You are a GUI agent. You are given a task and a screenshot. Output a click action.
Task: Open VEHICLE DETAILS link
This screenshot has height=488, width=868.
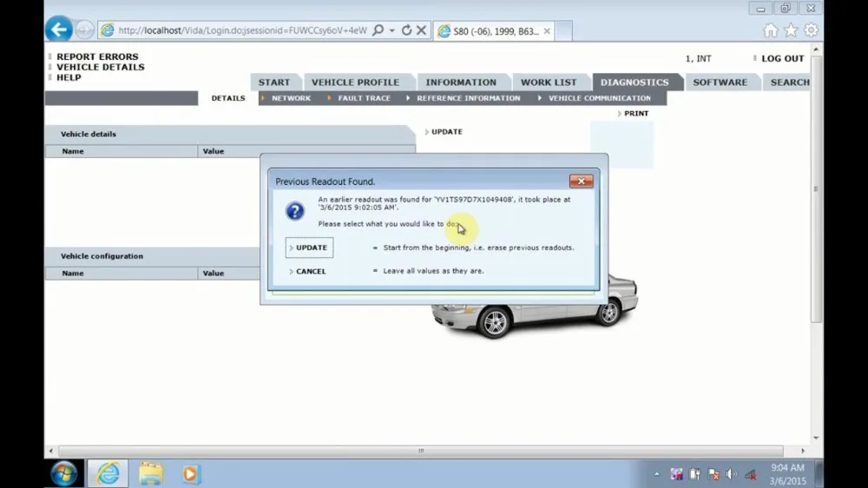(x=100, y=67)
